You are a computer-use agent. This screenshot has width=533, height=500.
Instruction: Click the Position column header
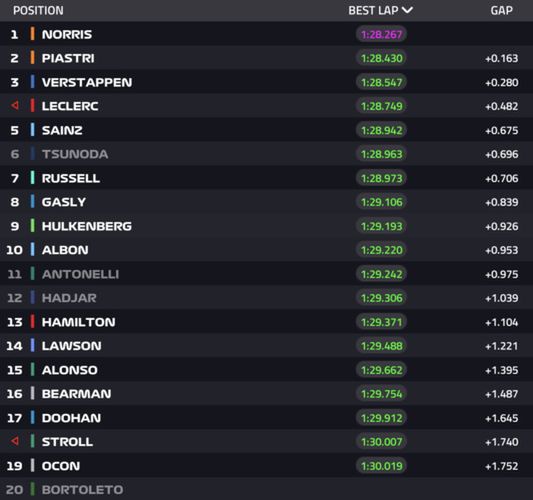coord(38,11)
